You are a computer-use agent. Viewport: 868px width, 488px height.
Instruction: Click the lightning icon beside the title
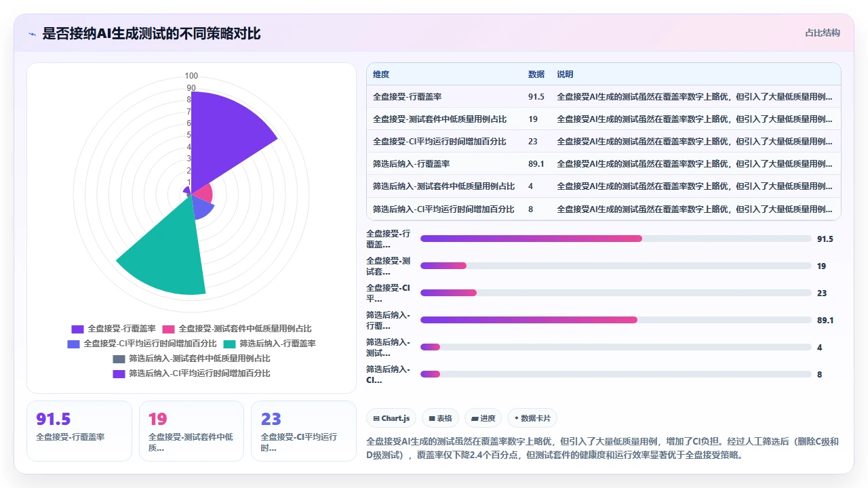(x=32, y=34)
